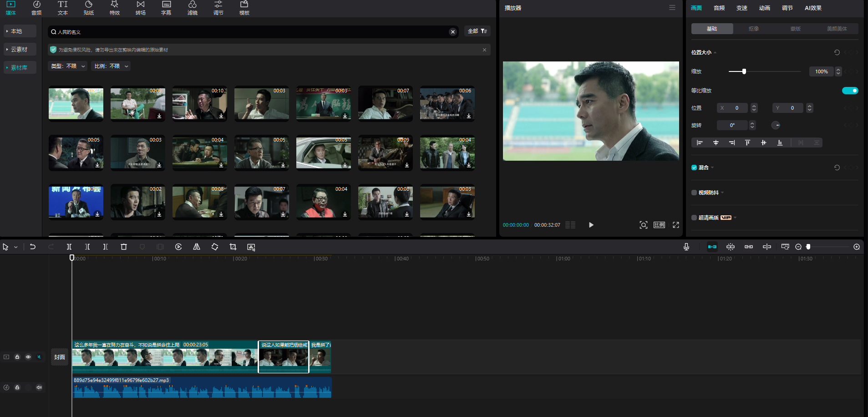Select the crop tool icon
Viewport: 868px width, 417px height.
click(x=233, y=247)
